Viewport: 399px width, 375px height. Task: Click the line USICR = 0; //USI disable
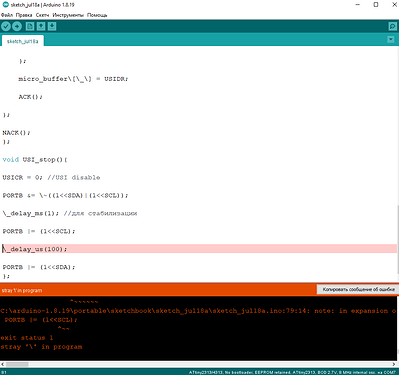coord(51,177)
